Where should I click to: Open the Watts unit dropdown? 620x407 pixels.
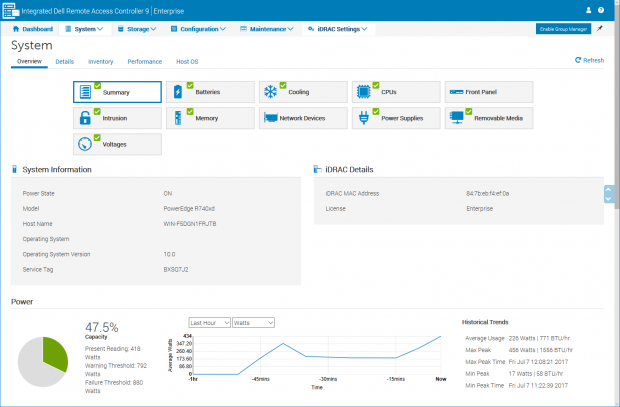[x=252, y=323]
